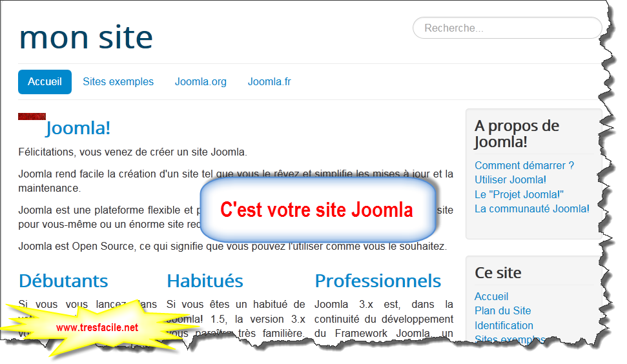Click the small red image beside Joomla! heading

coord(32,117)
